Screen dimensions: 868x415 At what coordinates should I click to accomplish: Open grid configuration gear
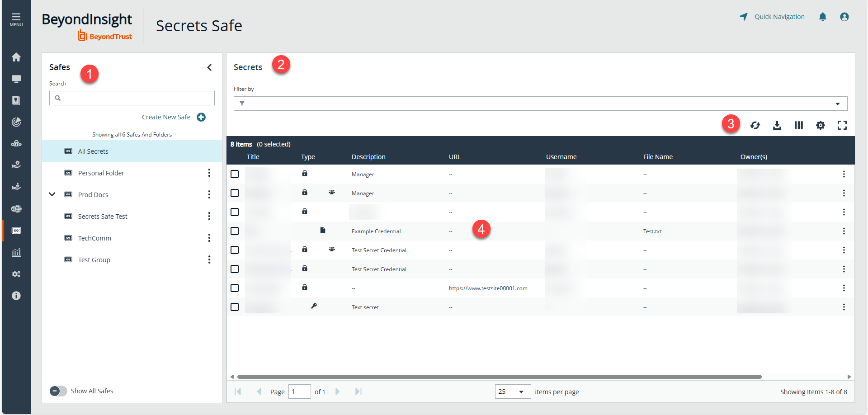coord(821,125)
